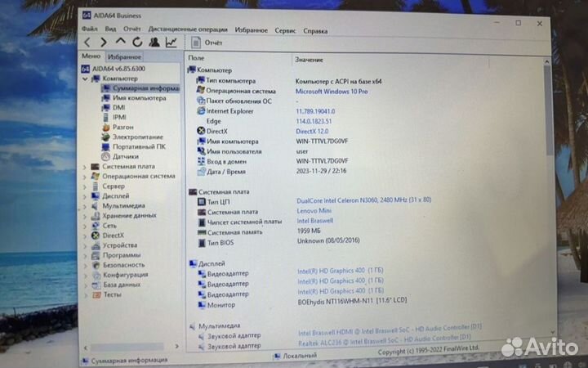
Task: Open Датчики sensors tree item
Action: 126,156
